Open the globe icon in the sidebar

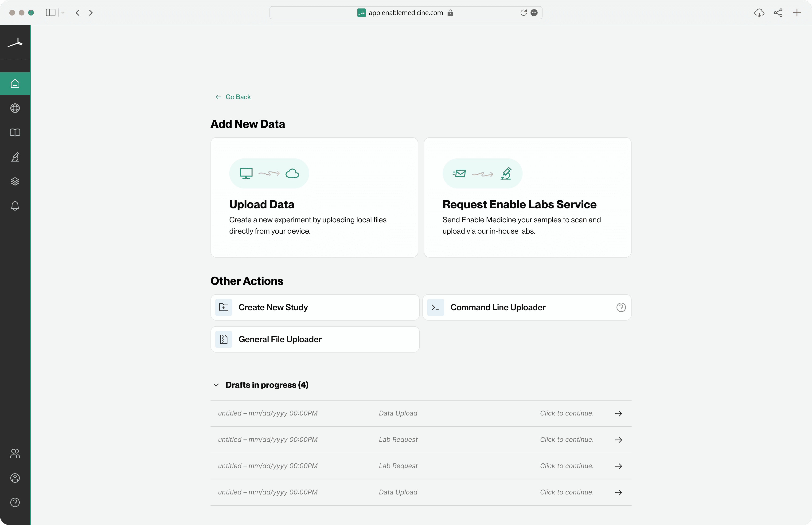(15, 108)
